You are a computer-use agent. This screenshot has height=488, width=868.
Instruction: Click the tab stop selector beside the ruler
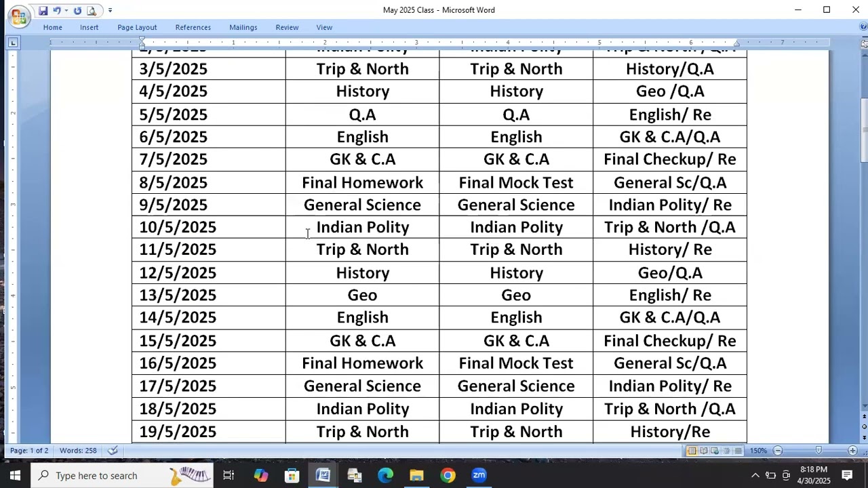[x=13, y=43]
